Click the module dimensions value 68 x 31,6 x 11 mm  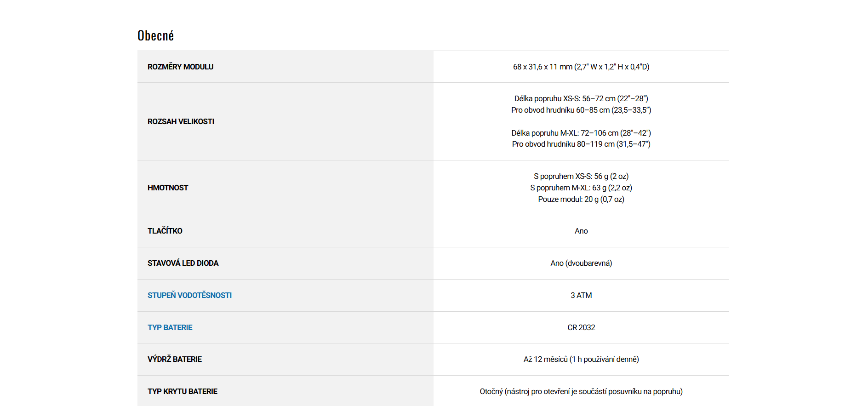pyautogui.click(x=581, y=67)
